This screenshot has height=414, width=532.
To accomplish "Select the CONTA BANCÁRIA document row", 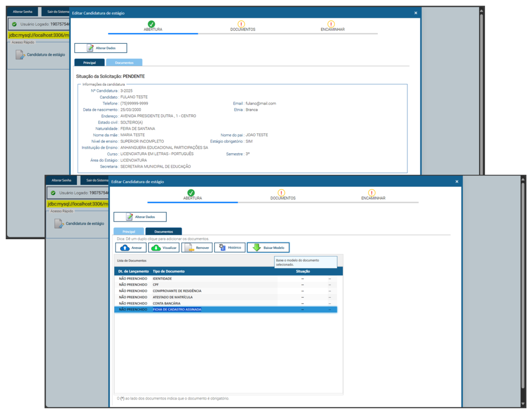I will (167, 303).
